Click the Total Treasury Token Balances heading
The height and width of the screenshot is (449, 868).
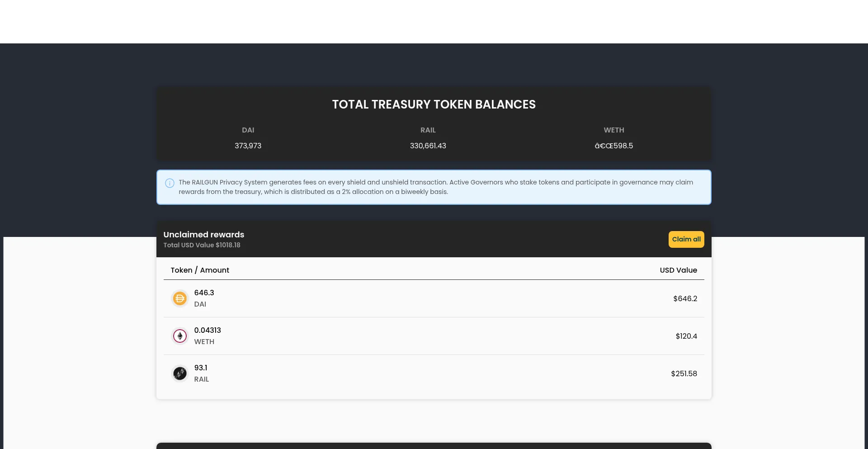[x=434, y=104]
